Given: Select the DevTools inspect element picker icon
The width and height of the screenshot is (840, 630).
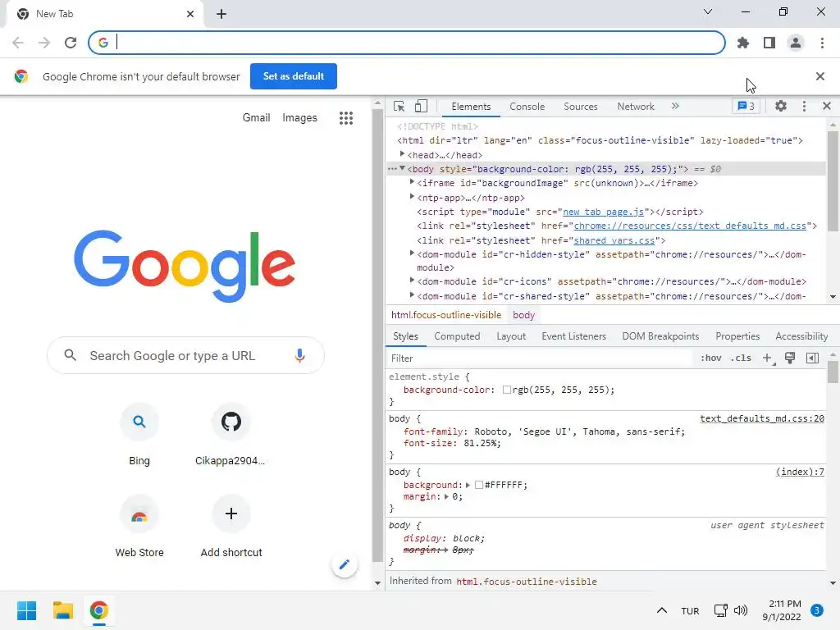Looking at the screenshot, I should coord(399,106).
